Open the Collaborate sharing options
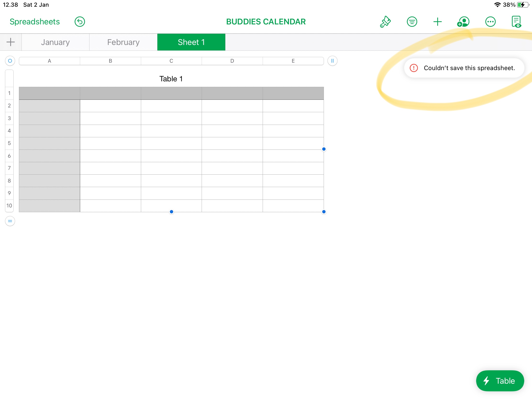This screenshot has width=532, height=399. tap(463, 22)
